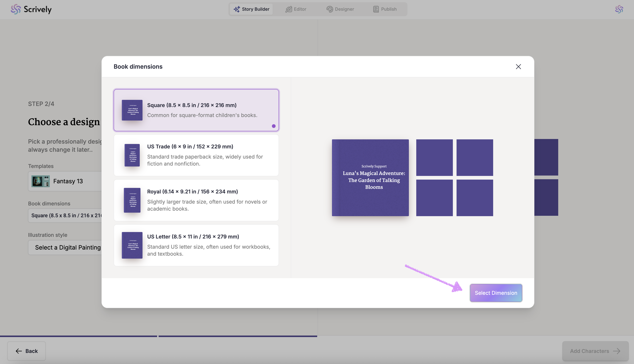Viewport: 634px width, 364px height.
Task: Click the Editor pen icon
Action: click(x=289, y=9)
